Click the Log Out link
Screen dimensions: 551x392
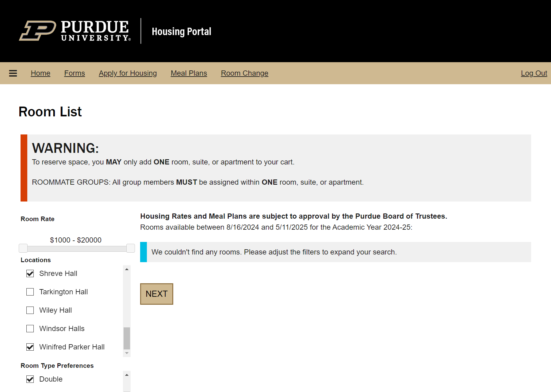tap(534, 73)
